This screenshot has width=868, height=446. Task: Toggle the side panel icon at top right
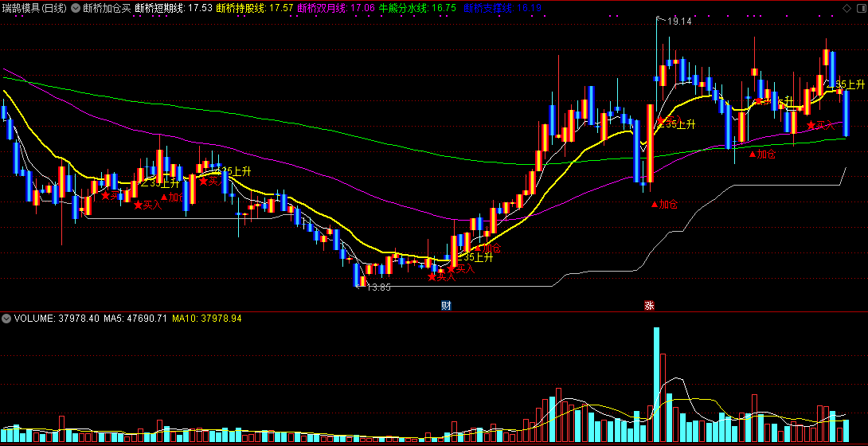click(x=860, y=8)
